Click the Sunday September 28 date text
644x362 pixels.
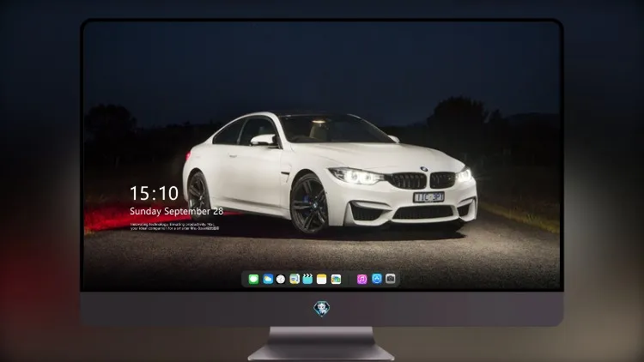click(x=177, y=211)
